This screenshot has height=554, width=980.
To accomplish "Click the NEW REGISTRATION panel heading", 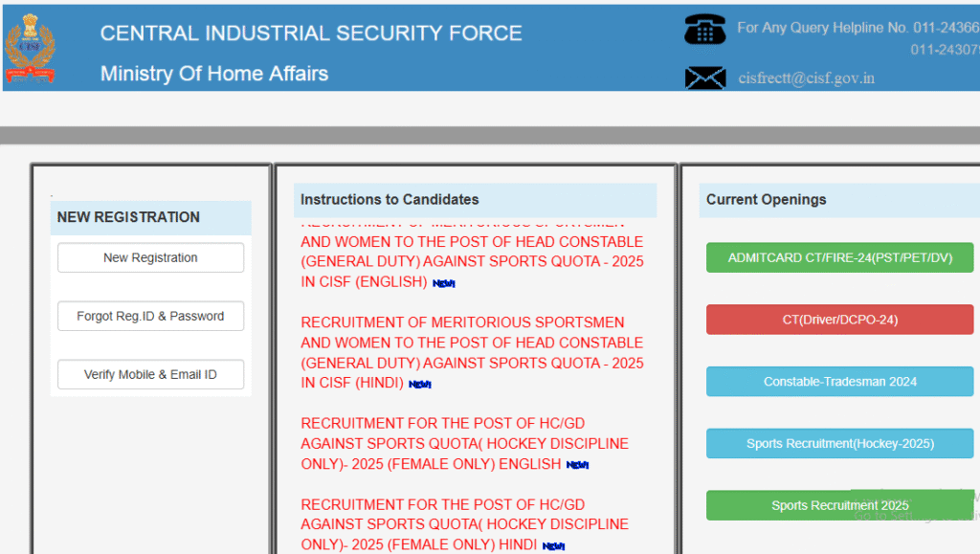I will 128,217.
